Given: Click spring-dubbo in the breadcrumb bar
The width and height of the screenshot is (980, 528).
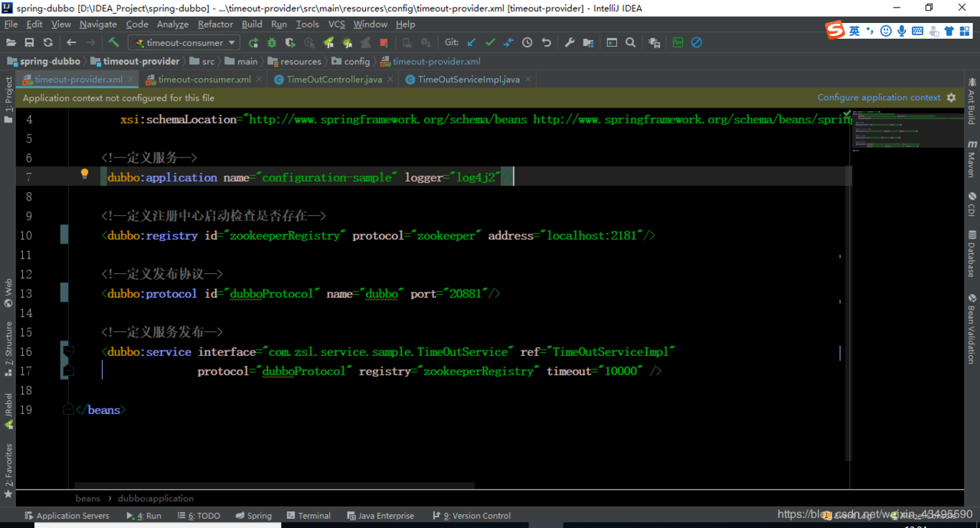Looking at the screenshot, I should coord(44,61).
